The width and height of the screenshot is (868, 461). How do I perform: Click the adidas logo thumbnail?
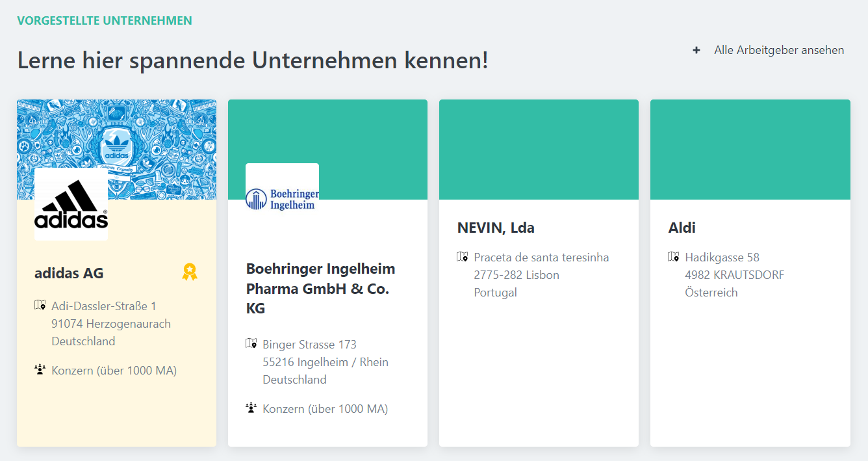[71, 204]
